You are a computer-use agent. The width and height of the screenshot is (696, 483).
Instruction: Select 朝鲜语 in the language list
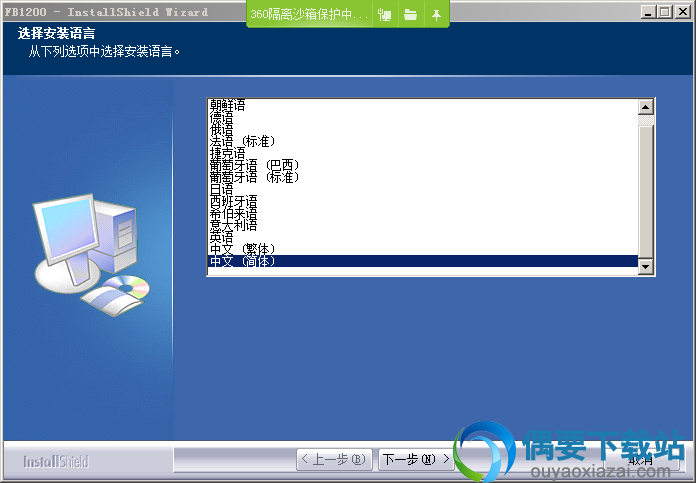click(x=423, y=105)
